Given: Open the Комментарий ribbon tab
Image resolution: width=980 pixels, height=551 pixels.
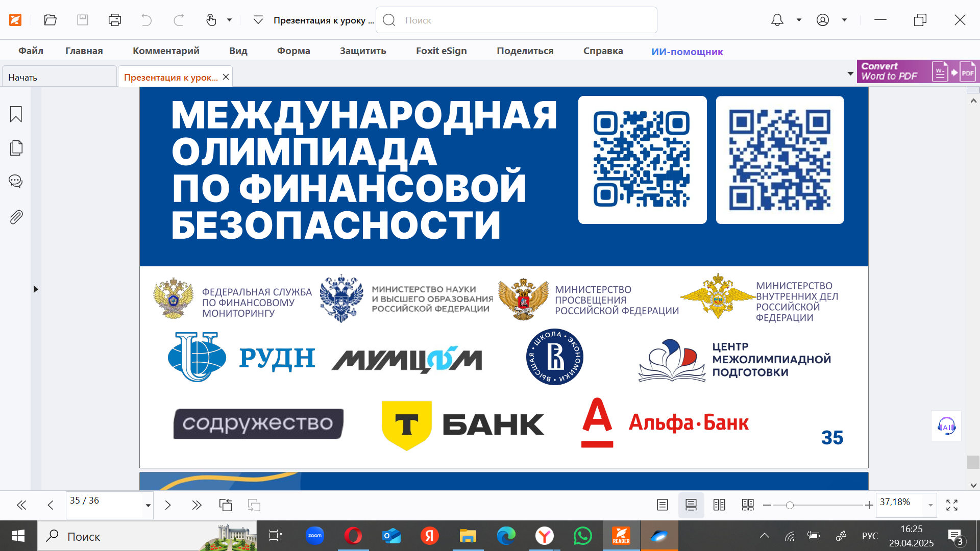Looking at the screenshot, I should pos(166,51).
